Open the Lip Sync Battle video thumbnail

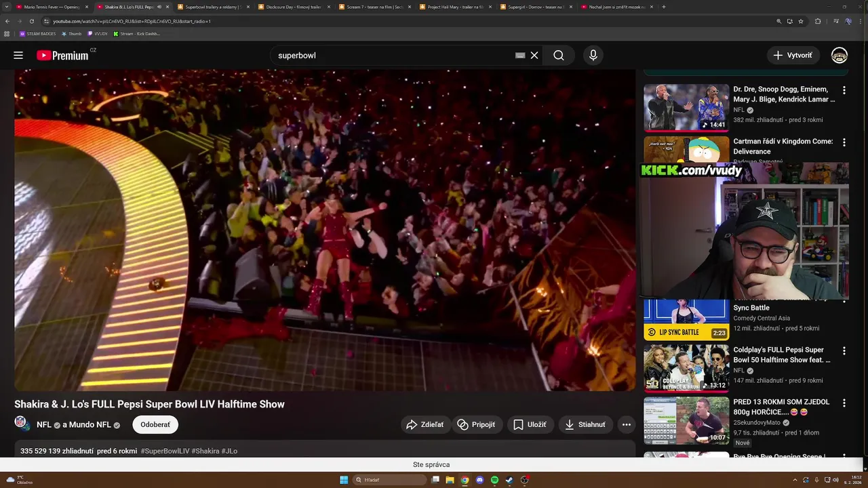click(x=686, y=319)
